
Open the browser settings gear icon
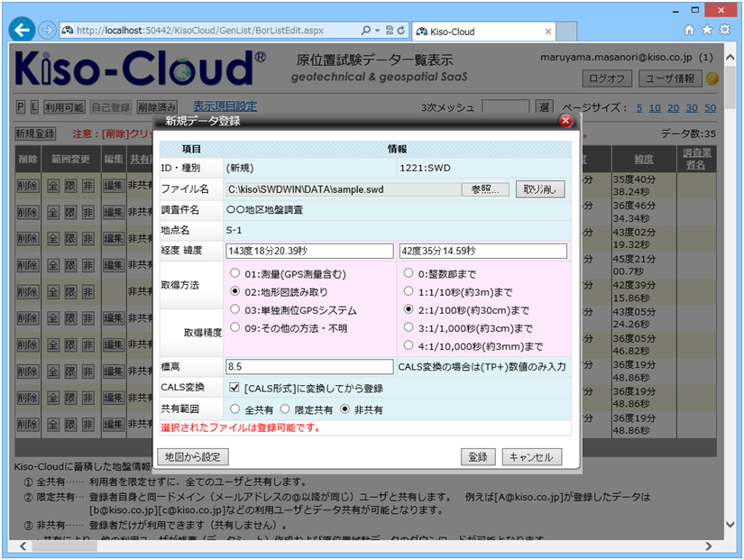point(722,29)
